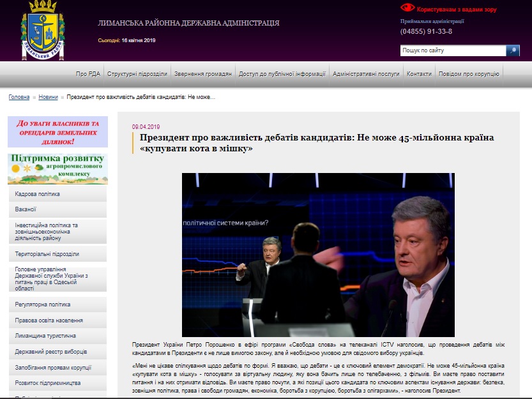Click the search magnifier button
The width and height of the screenshot is (532, 399).
[513, 50]
